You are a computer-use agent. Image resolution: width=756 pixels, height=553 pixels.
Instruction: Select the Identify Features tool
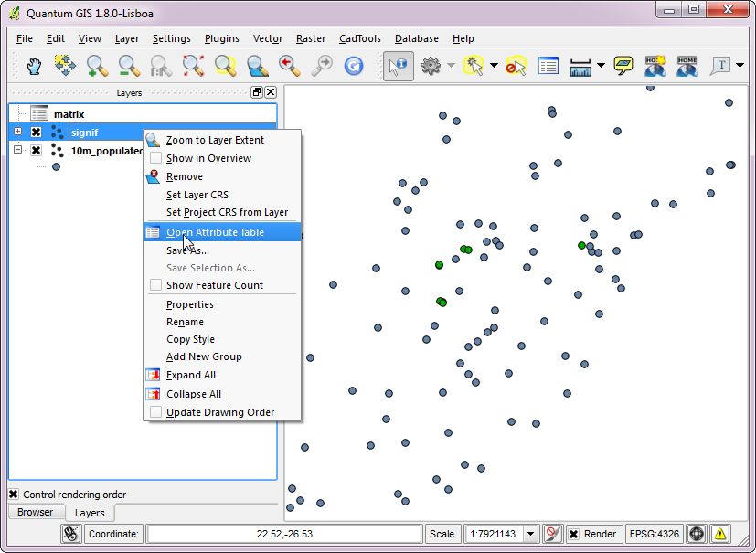399,66
